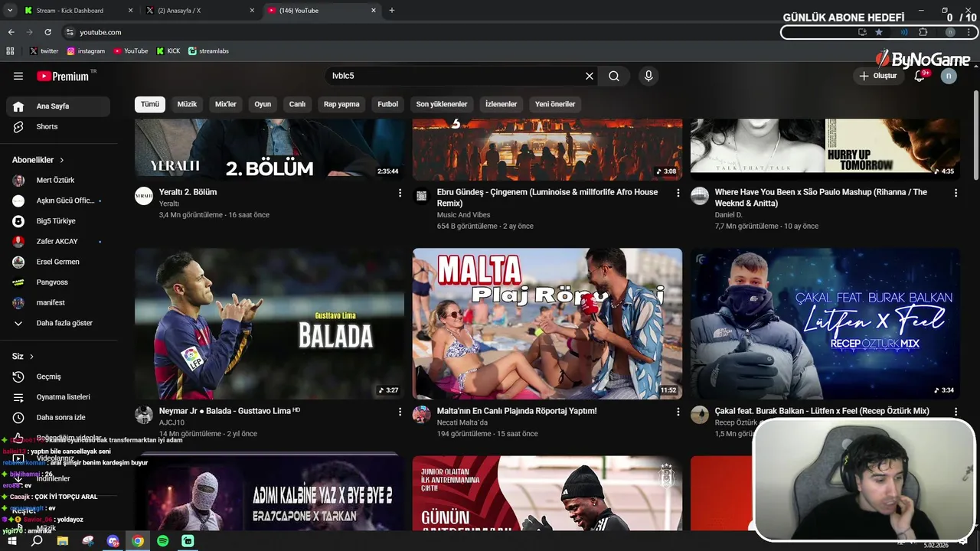Open the Lütfen x Feel Recep Öztürk Mix thumbnail
This screenshot has height=551, width=980.
[x=825, y=324]
